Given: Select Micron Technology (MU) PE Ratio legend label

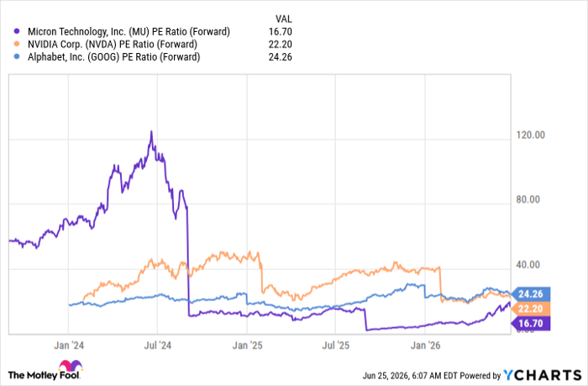Looking at the screenshot, I should (x=129, y=32).
